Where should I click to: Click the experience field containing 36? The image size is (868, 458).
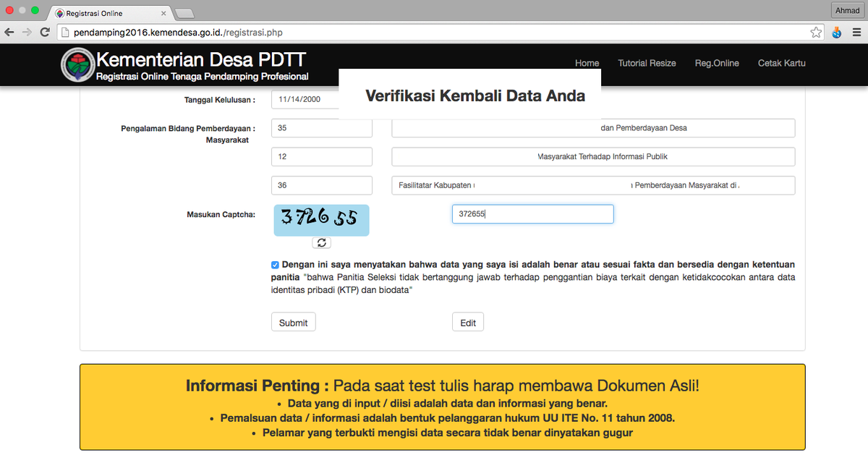tap(322, 185)
